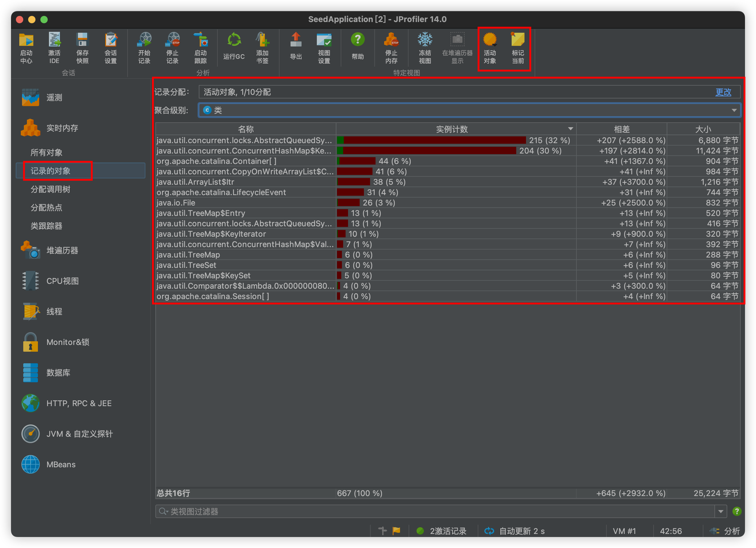Open the 堆遍历器 heap walker section

pyautogui.click(x=49, y=250)
